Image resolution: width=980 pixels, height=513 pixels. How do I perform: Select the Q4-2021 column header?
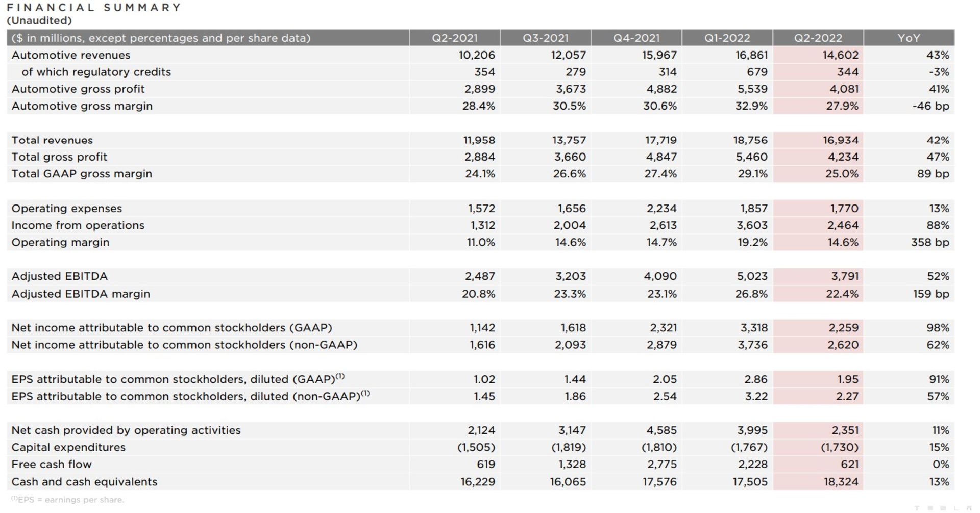click(x=636, y=38)
